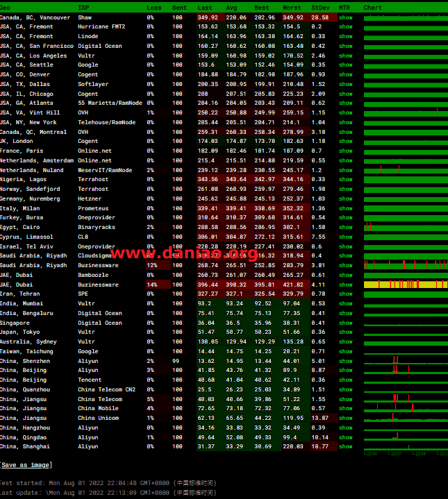Click show for China Telecom CN2 row
448x499 pixels.
(x=345, y=389)
